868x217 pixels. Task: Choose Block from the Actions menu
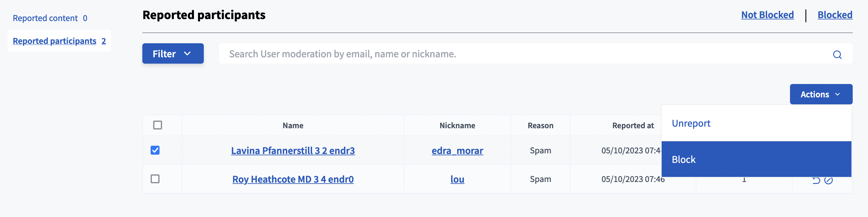click(683, 159)
